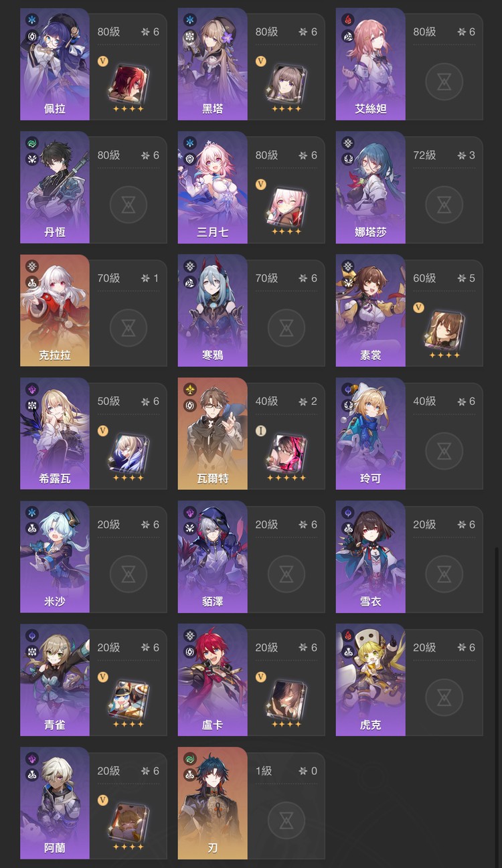Select 黑塔's equipped light cone icon
502x868 pixels.
click(286, 83)
